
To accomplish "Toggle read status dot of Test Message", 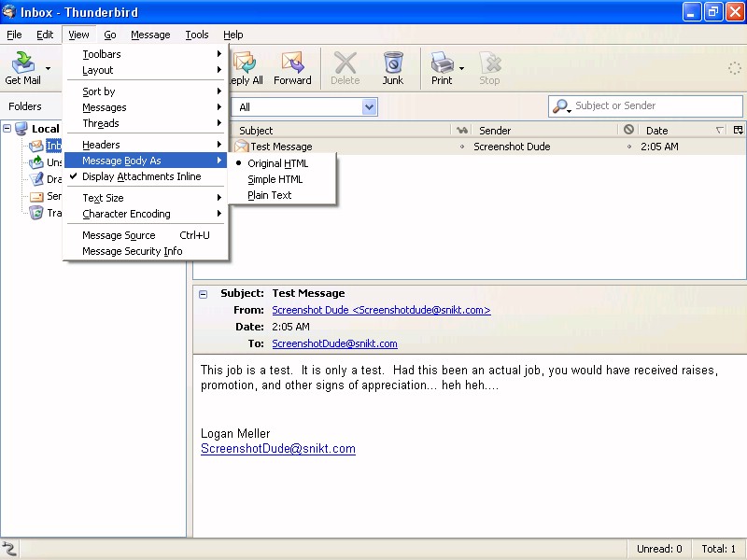I will [x=461, y=147].
